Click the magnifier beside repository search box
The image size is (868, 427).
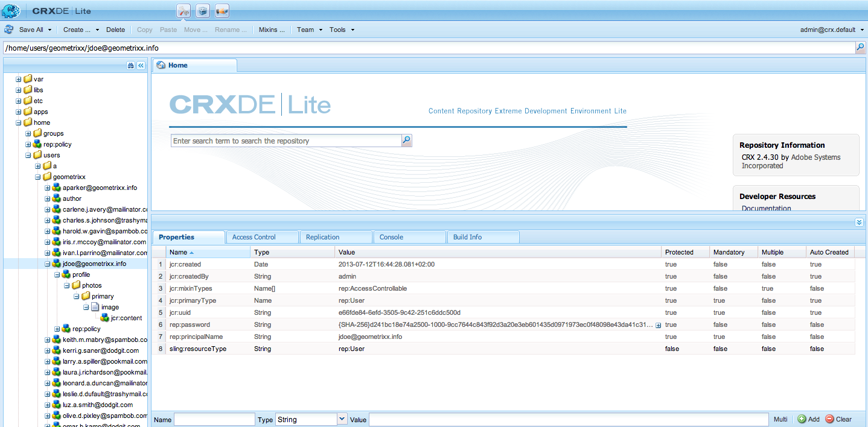406,141
